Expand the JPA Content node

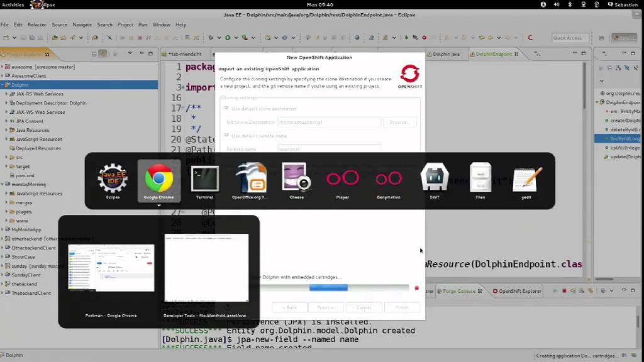coord(6,121)
